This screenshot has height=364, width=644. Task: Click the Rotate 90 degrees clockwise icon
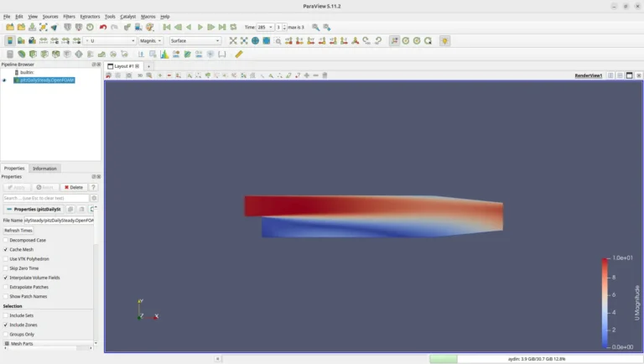click(x=366, y=40)
